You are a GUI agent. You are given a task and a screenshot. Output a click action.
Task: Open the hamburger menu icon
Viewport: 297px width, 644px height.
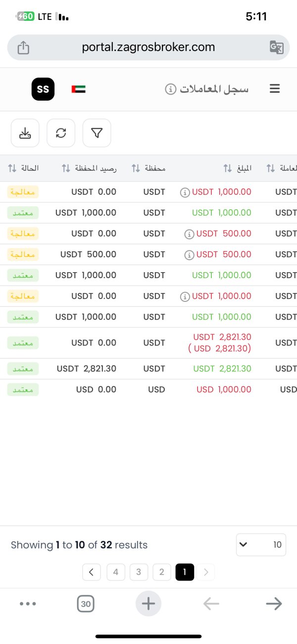pyautogui.click(x=275, y=89)
